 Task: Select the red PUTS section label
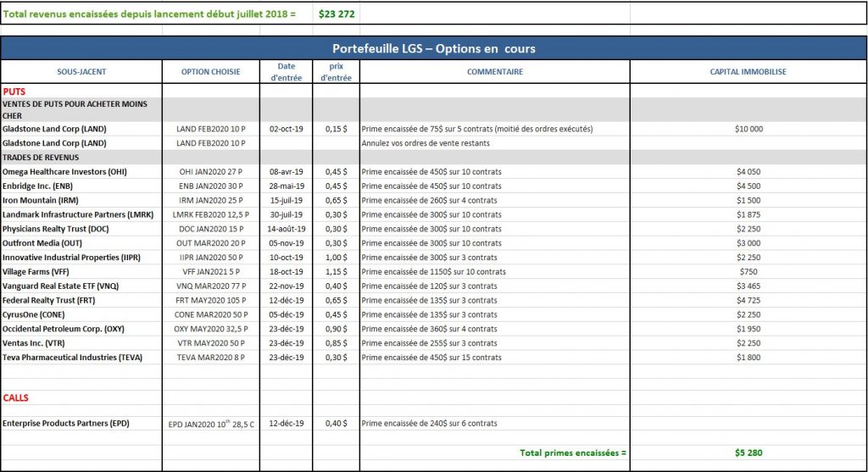pos(14,92)
